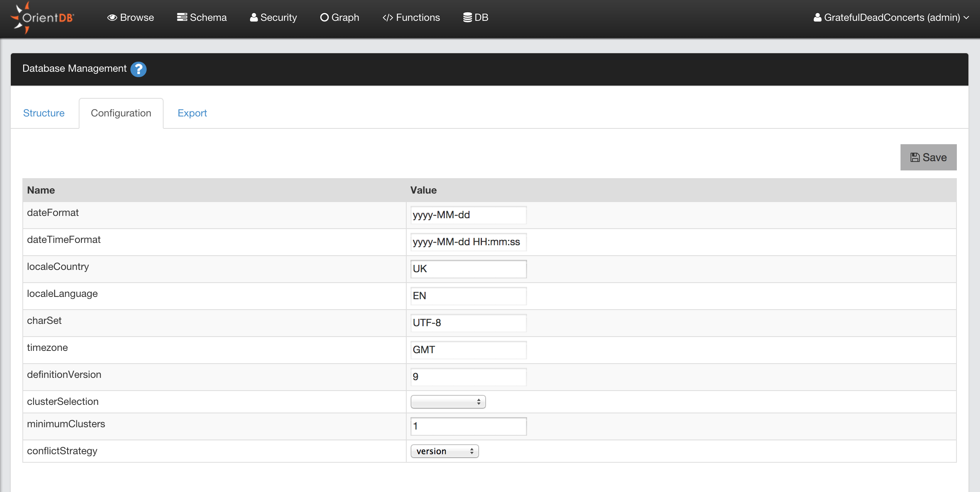Screen dimensions: 980x492
Task: Edit the charSet input field
Action: (x=468, y=323)
